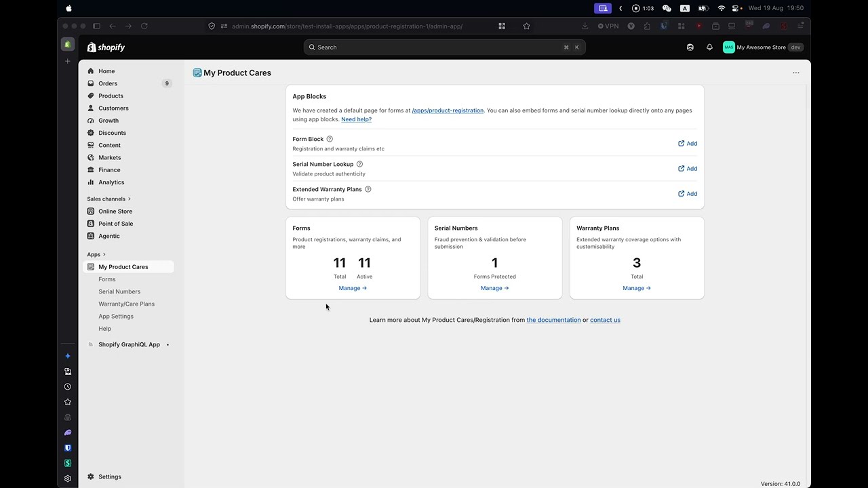This screenshot has width=868, height=488.
Task: Follow the /apps/product-registration link
Action: pyautogui.click(x=448, y=110)
